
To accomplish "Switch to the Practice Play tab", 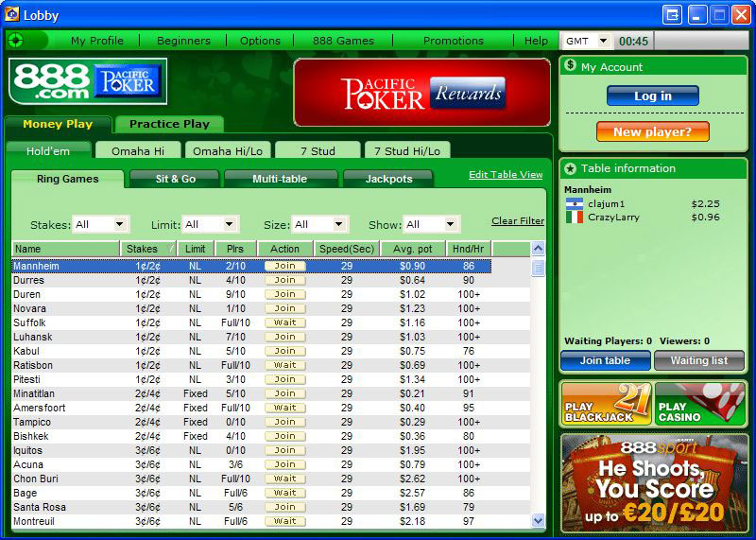I will point(169,124).
